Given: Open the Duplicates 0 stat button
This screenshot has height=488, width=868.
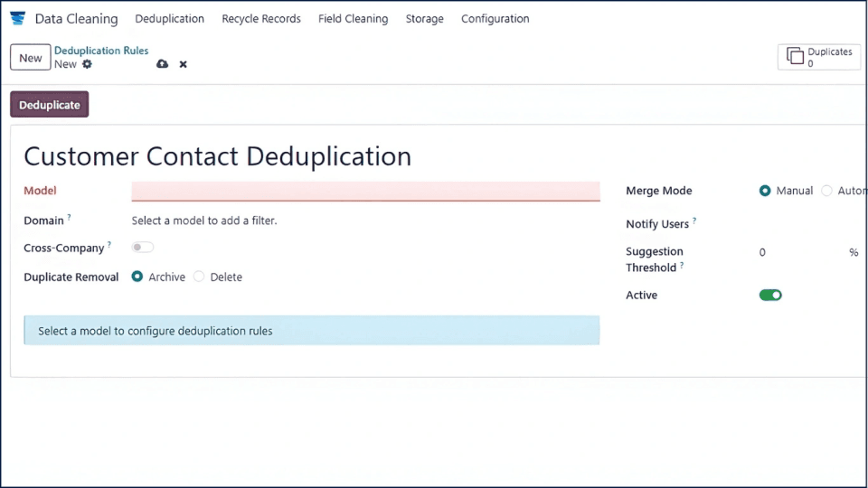Looking at the screenshot, I should 819,57.
